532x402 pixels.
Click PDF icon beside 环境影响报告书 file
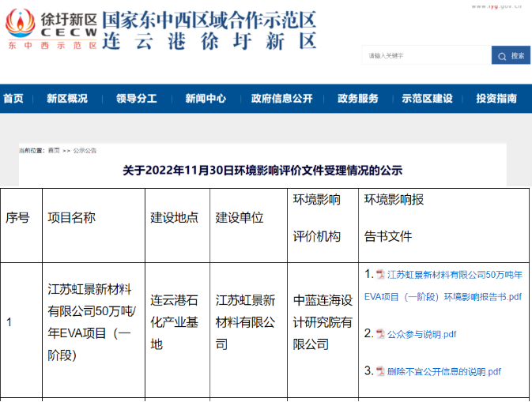[380, 275]
